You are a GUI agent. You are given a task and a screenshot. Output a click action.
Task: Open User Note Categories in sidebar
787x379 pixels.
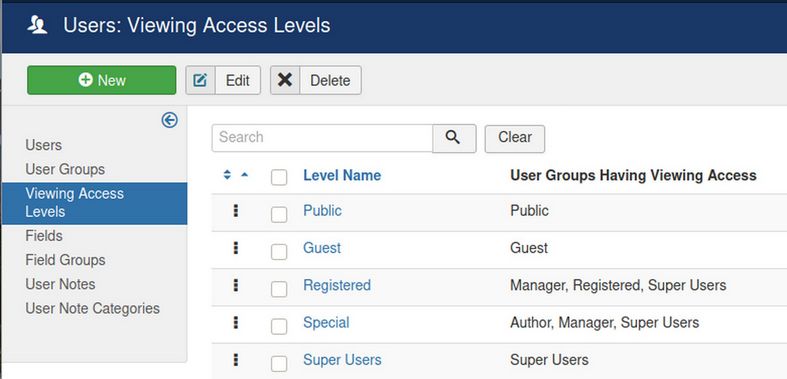pyautogui.click(x=92, y=308)
